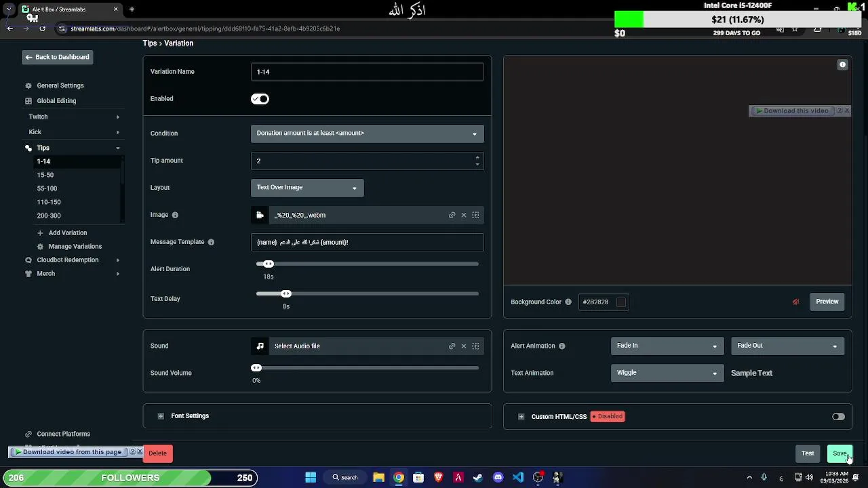This screenshot has width=868, height=488.
Task: Copy link icon in the Image file row
Action: 452,215
